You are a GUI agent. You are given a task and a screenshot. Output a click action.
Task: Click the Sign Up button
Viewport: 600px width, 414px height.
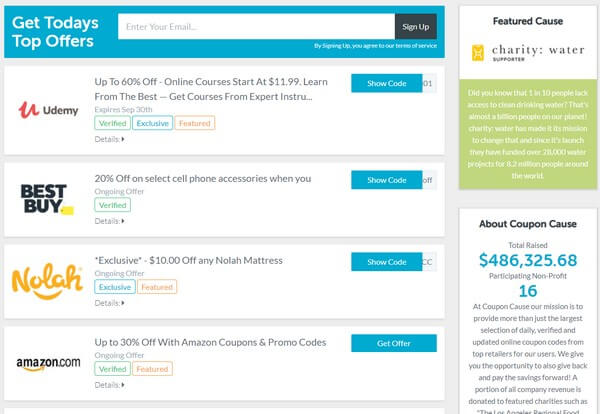coord(416,27)
